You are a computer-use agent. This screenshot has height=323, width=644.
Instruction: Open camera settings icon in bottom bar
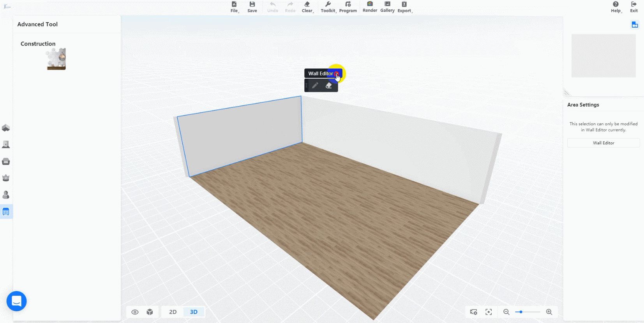pyautogui.click(x=473, y=312)
